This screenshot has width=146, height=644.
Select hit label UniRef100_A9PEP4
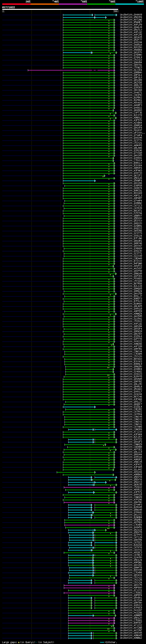[131, 595]
